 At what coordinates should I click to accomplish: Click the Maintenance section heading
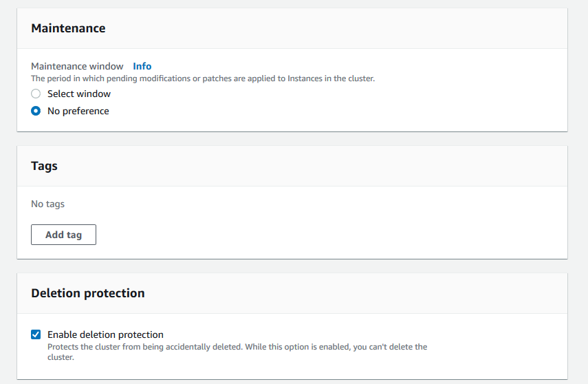tap(68, 28)
